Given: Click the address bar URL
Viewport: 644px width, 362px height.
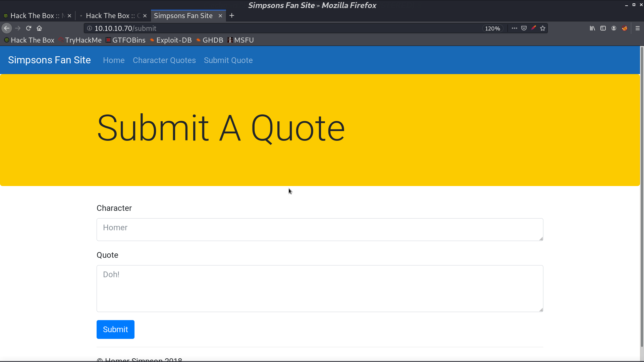Looking at the screenshot, I should click(x=125, y=28).
